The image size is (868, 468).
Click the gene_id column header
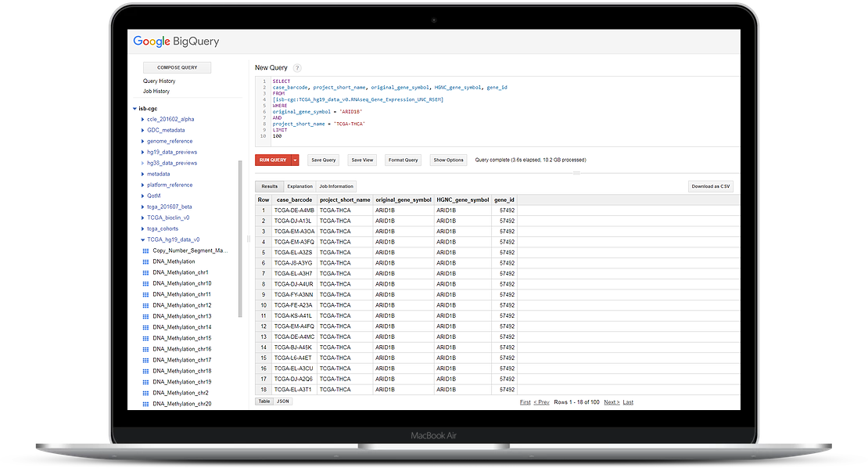(504, 200)
